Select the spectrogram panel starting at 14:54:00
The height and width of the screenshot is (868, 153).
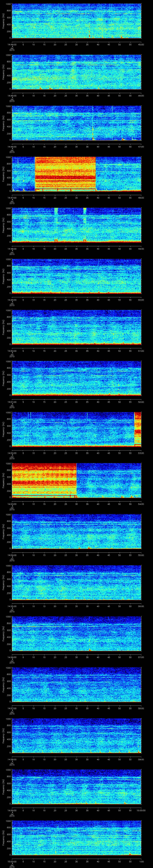[x=76, y=531]
